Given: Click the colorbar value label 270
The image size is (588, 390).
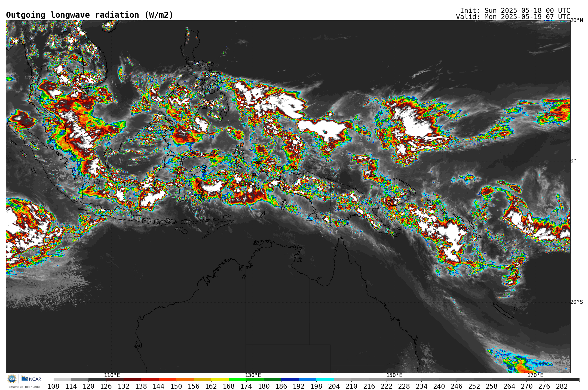Looking at the screenshot, I should point(526,386).
